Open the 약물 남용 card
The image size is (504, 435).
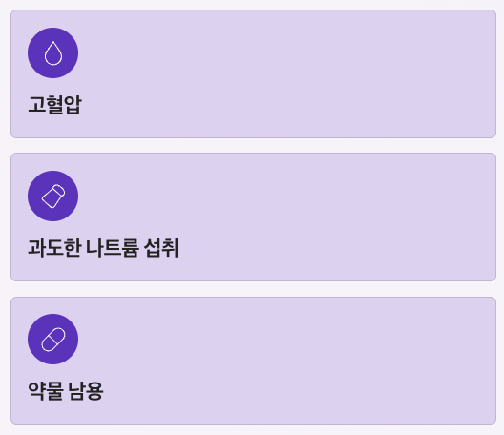pyautogui.click(x=253, y=361)
